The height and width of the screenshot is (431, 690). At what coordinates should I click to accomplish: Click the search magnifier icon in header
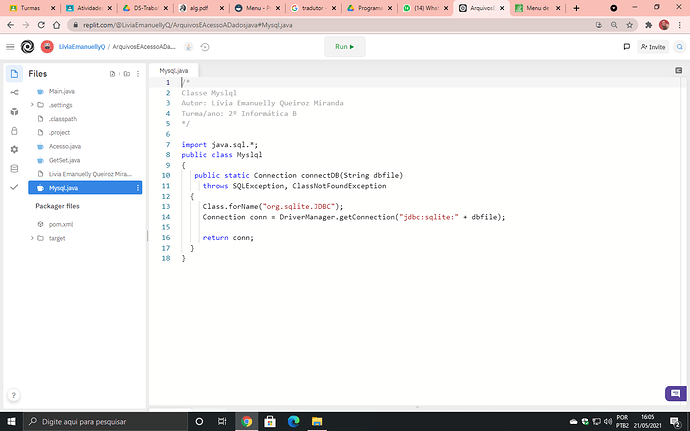tap(679, 47)
